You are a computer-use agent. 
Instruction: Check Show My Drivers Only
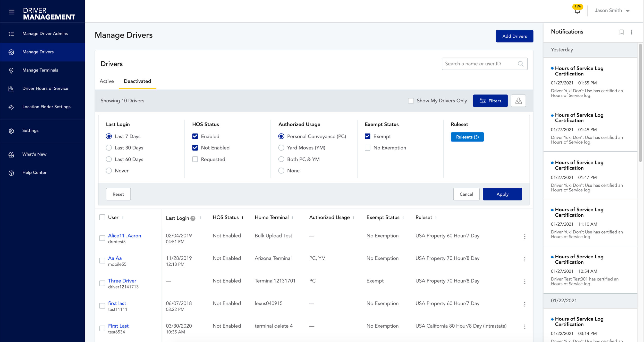tap(411, 101)
